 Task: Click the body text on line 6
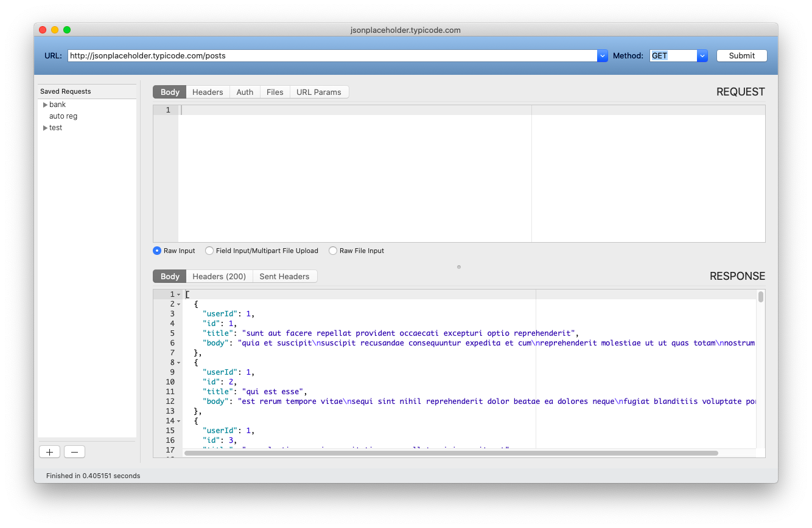tap(479, 343)
